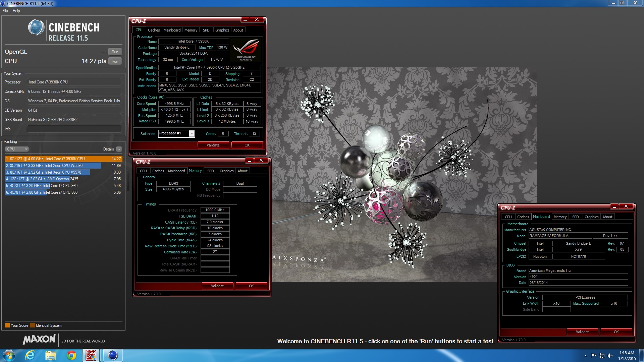Select ranking row '6C/12T @ 4.00 GHz, Intel Core i7-3930K'
The image size is (644, 362).
click(x=63, y=159)
